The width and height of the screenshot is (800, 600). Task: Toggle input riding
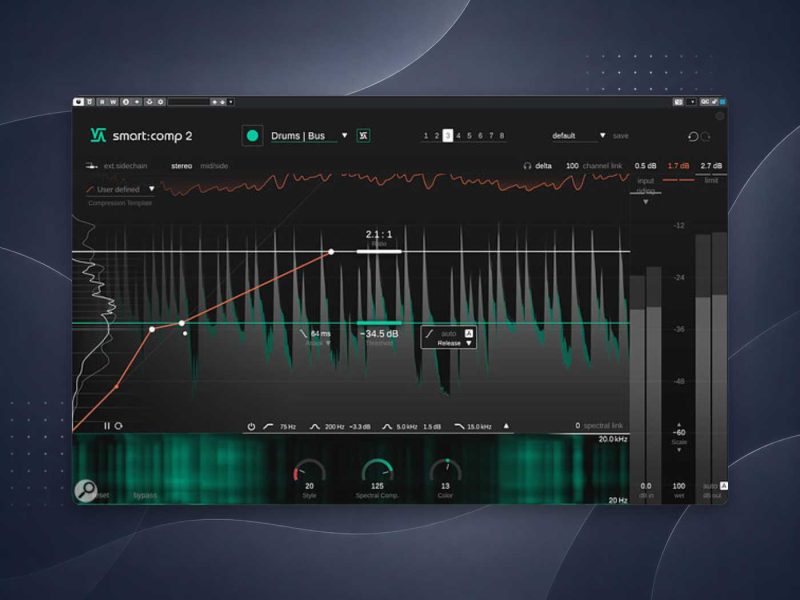click(645, 185)
